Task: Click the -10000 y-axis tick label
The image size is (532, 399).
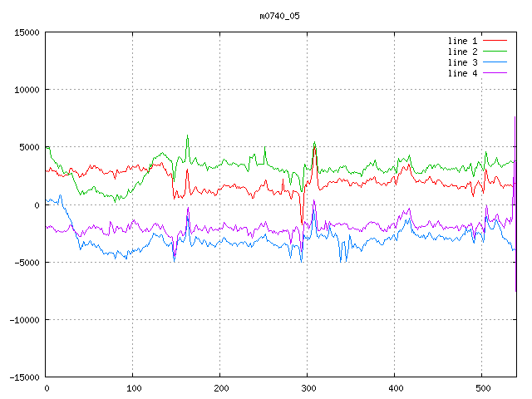Action: (x=24, y=320)
